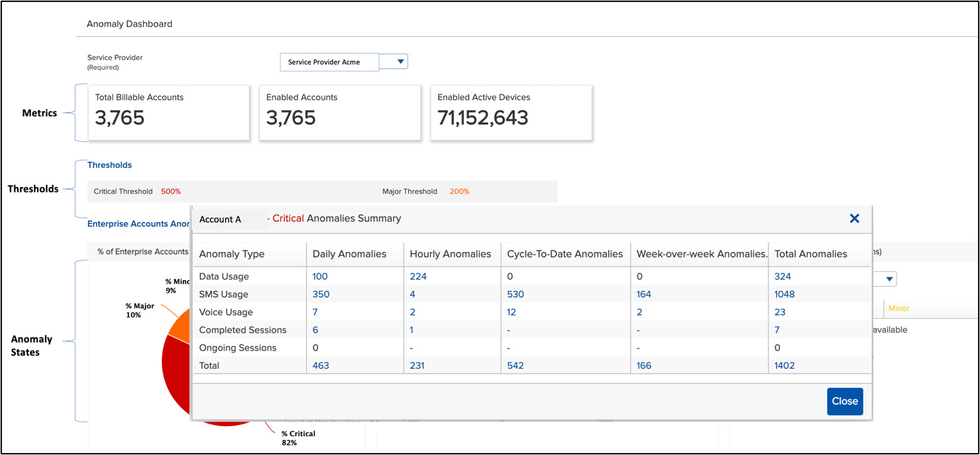
Task: Click the Account A dialog title
Action: coord(220,219)
